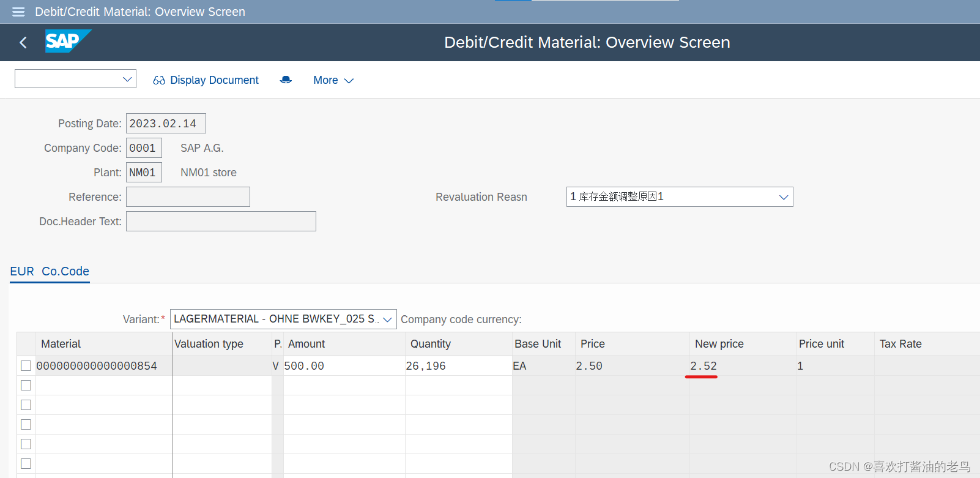The height and width of the screenshot is (478, 980).
Task: Click the Quantity column header
Action: coord(458,344)
